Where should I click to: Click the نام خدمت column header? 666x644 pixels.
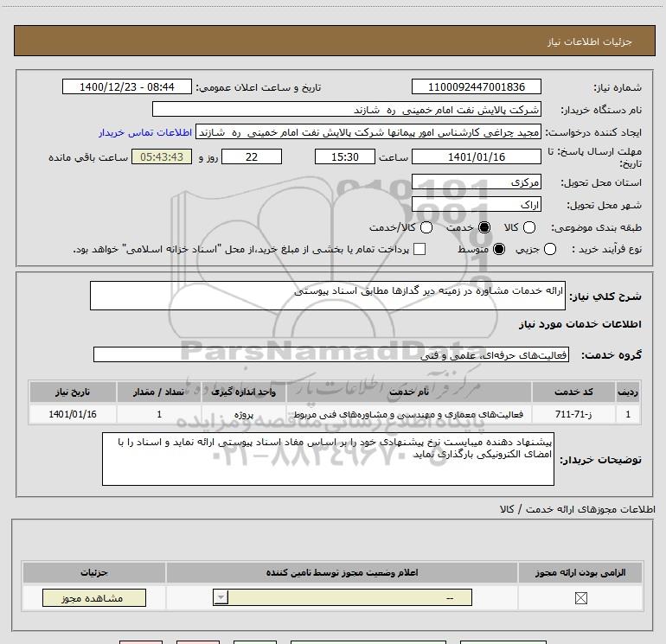[409, 392]
